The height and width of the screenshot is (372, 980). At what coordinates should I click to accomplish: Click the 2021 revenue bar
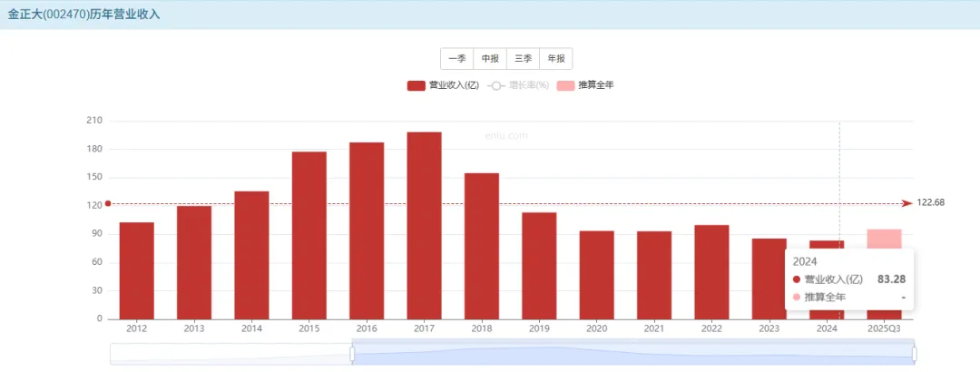(x=654, y=275)
